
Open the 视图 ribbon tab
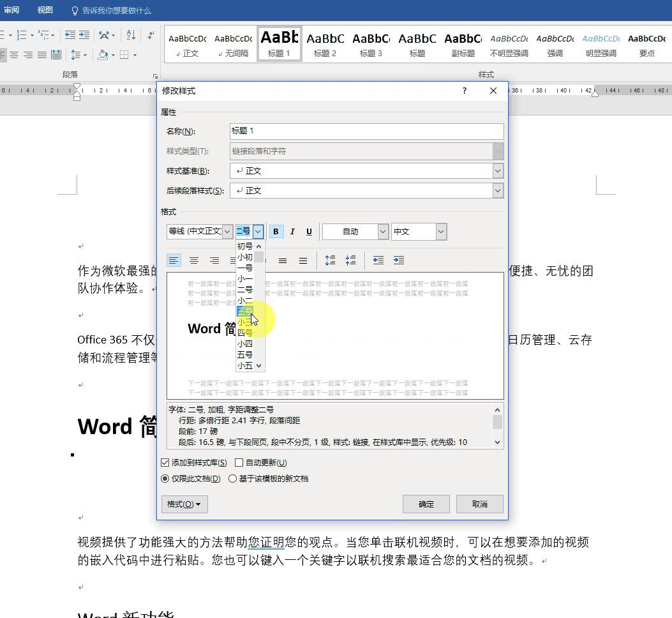(x=44, y=10)
